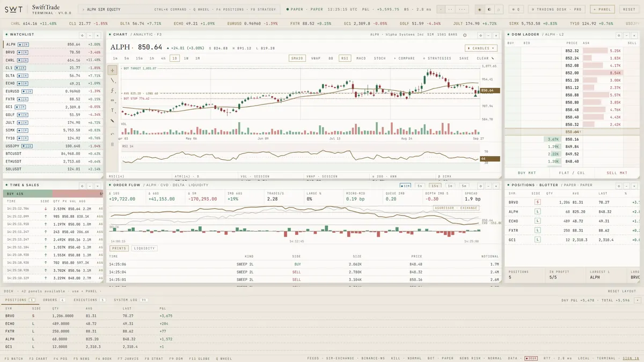Viewport: 644px width, 362px height.
Task: Select the text annotation tool
Action: click(x=113, y=110)
